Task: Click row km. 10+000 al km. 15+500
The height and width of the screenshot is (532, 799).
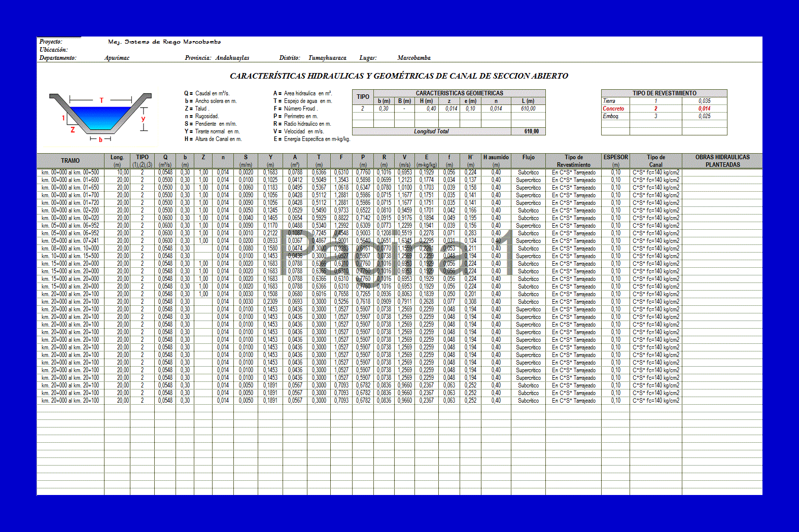Action: 399,256
